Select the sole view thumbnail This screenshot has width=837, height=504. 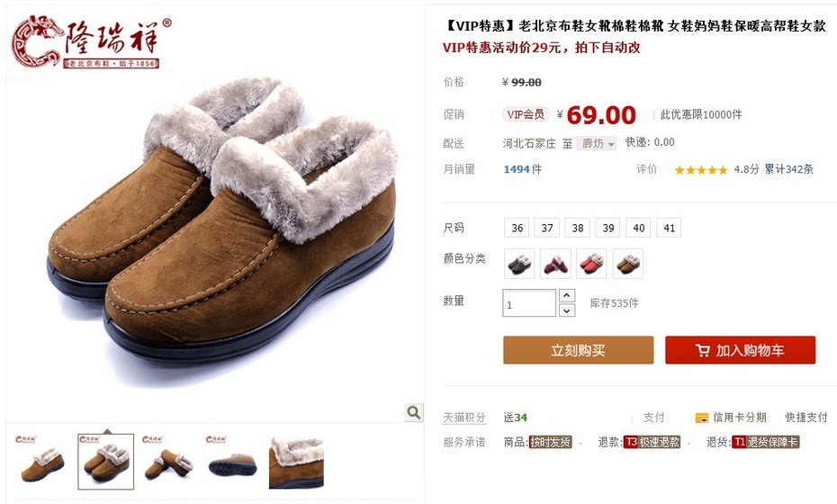233,462
